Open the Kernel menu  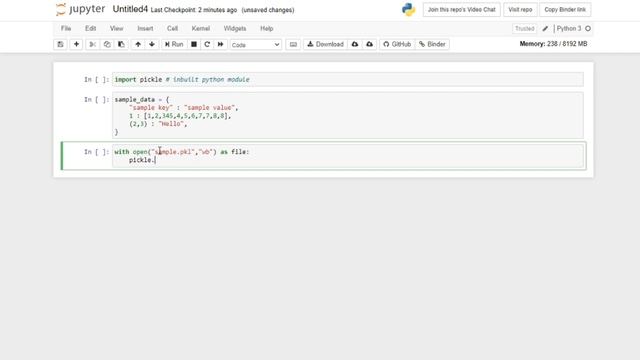click(x=201, y=29)
